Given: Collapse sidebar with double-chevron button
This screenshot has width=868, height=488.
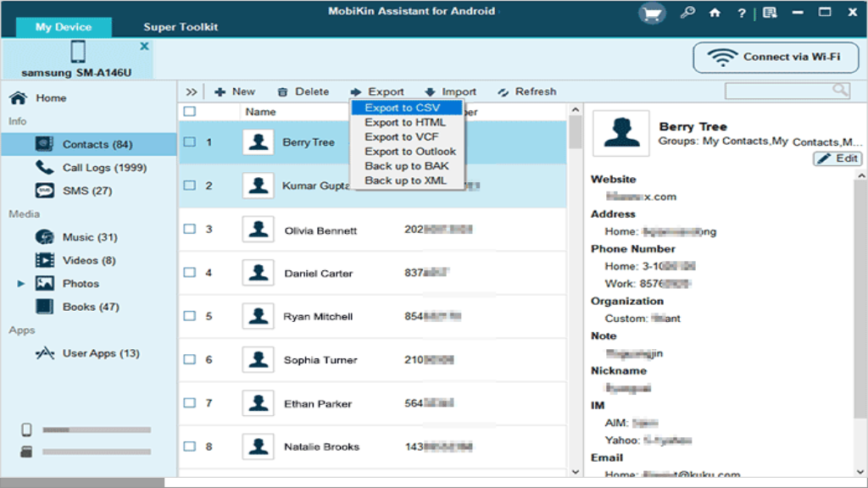Looking at the screenshot, I should [x=191, y=91].
